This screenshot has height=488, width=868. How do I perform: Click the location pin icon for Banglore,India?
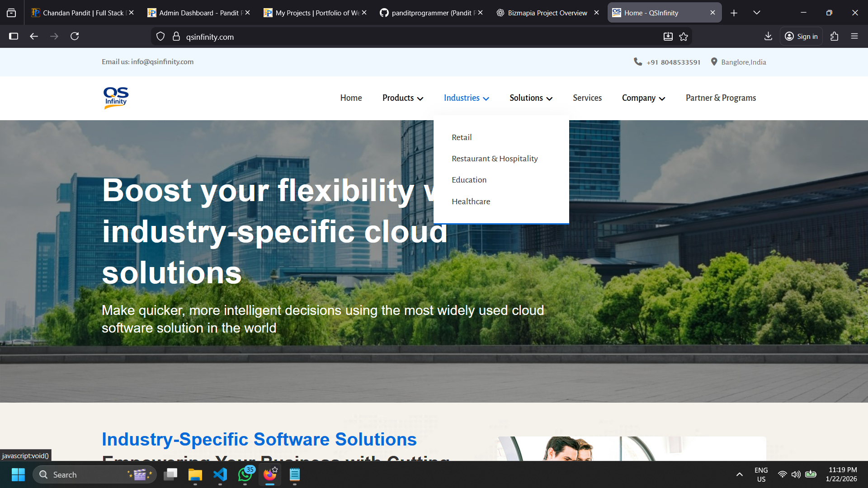point(714,62)
